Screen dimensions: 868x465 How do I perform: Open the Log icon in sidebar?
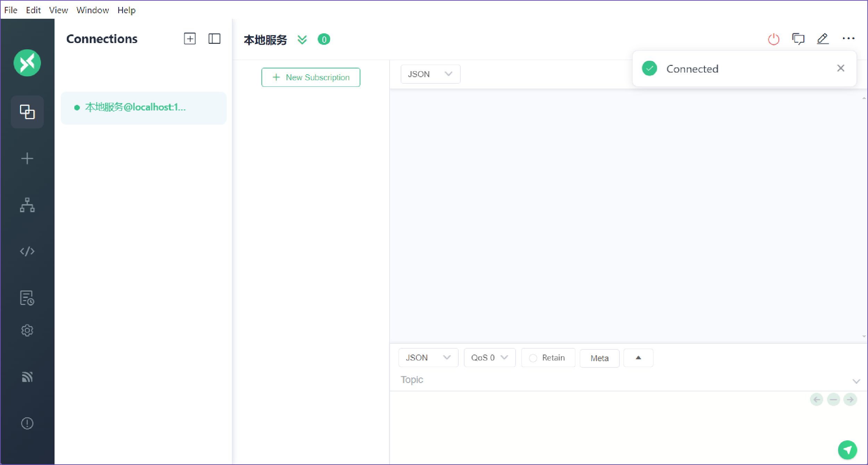click(x=27, y=298)
